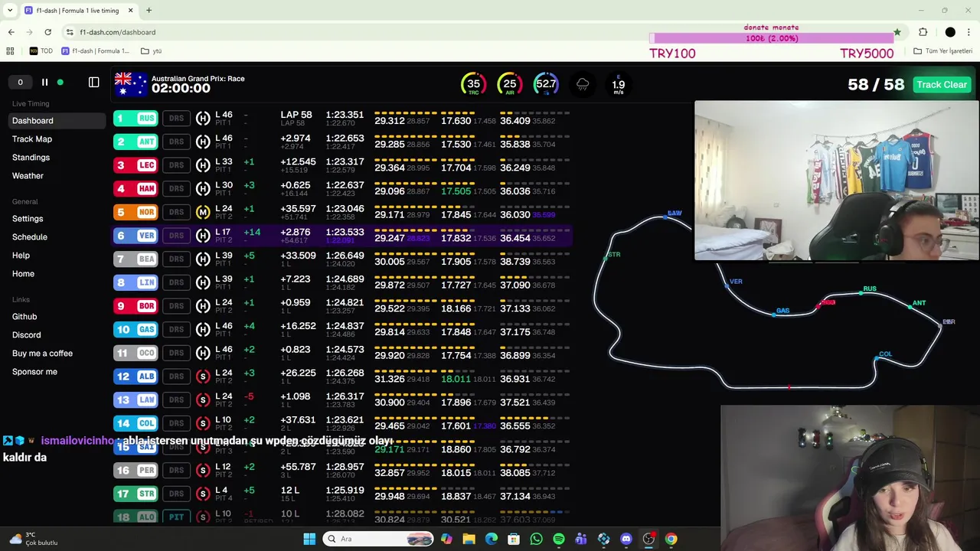Click the donation progress bar
This screenshot has width=980, height=551.
(x=771, y=38)
